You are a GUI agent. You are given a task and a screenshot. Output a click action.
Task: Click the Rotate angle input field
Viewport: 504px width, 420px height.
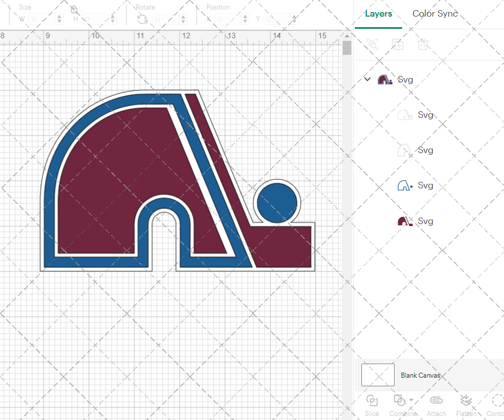[165, 19]
